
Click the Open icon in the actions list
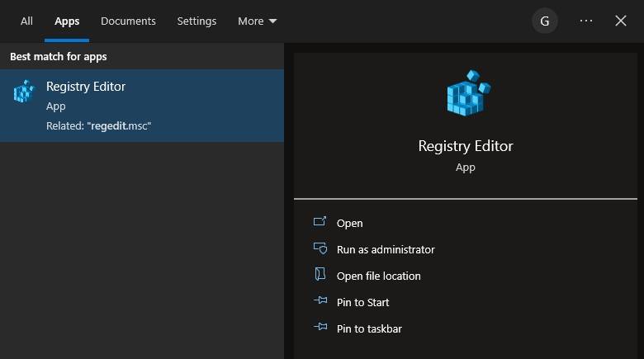tap(320, 223)
